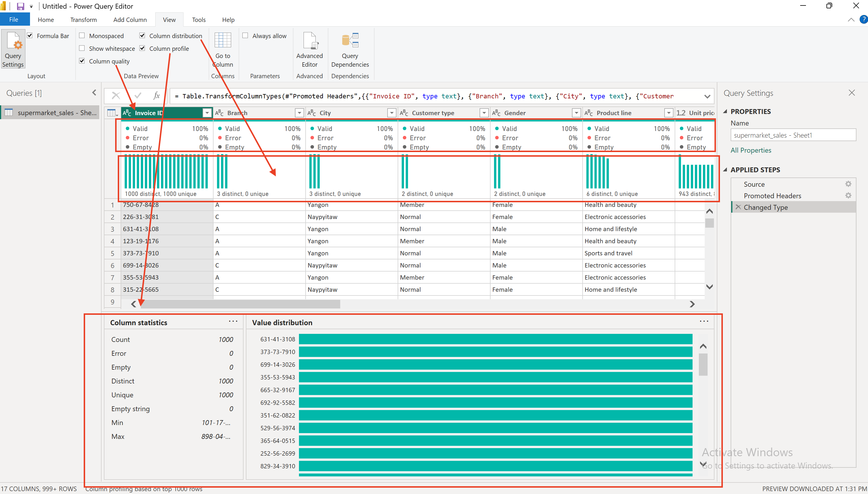Click the Gender column data type icon
Viewport: 868px width, 494px height.
click(x=496, y=113)
